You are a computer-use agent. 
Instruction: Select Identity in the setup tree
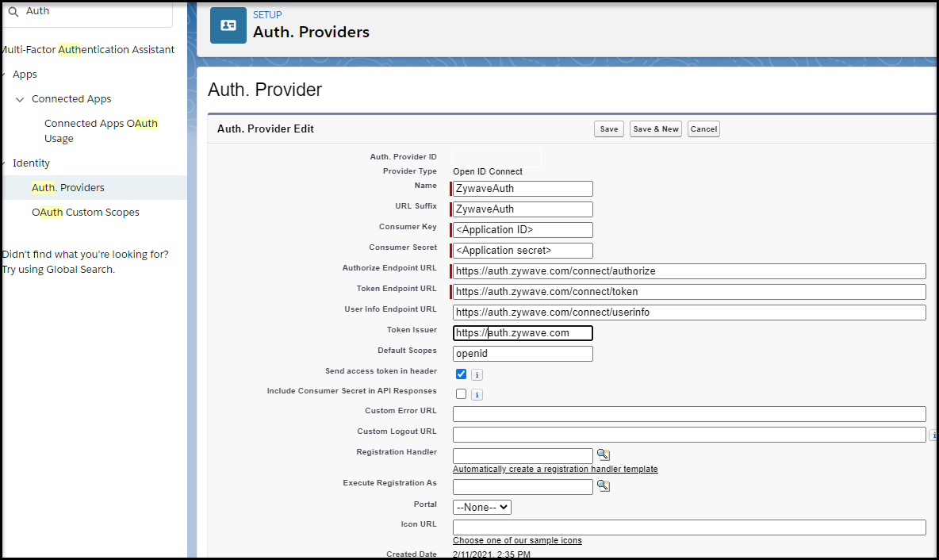(31, 163)
